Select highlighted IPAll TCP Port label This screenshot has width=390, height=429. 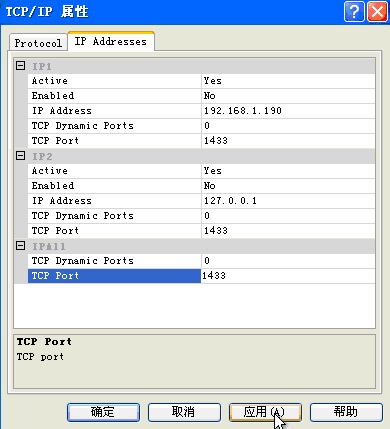click(x=114, y=276)
